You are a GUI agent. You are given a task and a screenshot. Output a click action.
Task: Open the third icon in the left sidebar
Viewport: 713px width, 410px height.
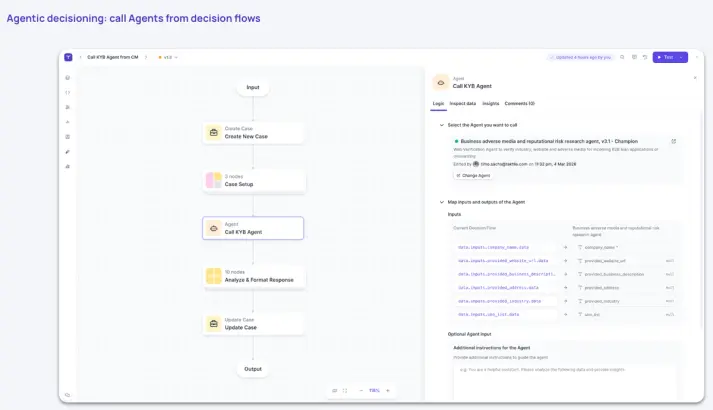click(68, 107)
